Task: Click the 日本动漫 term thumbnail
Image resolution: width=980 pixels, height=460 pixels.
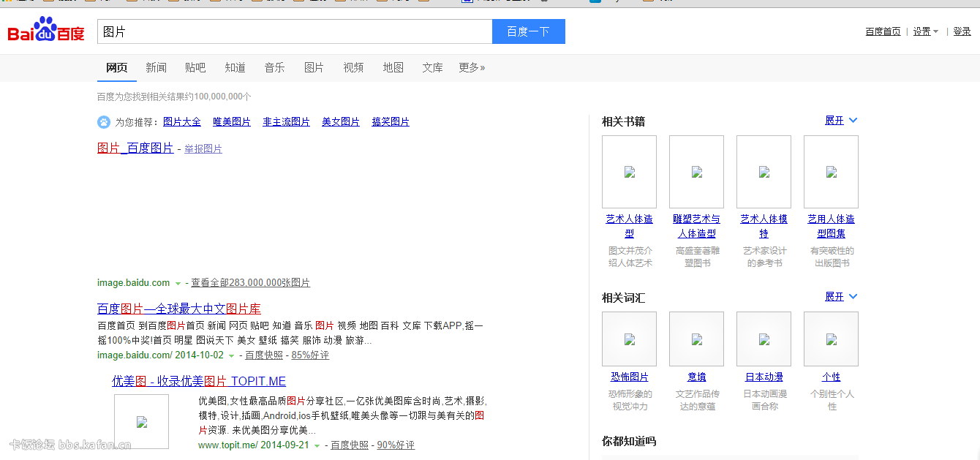Action: (764, 339)
